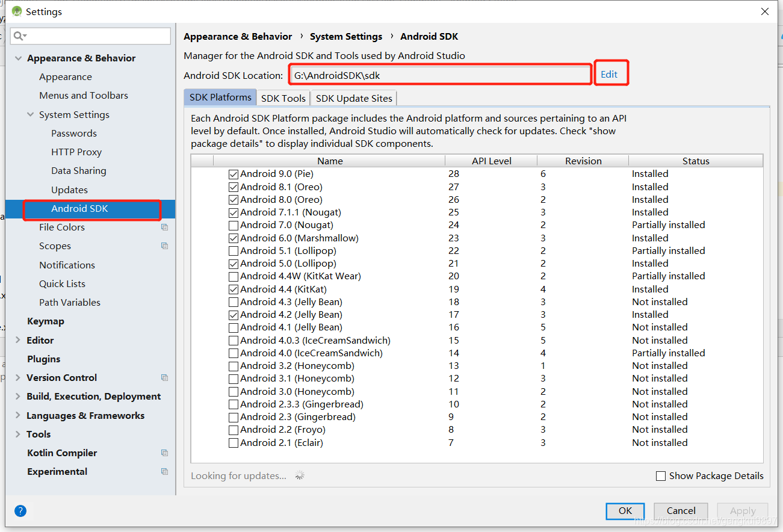
Task: Collapse the Appearance & Behavior section
Action: [18, 58]
